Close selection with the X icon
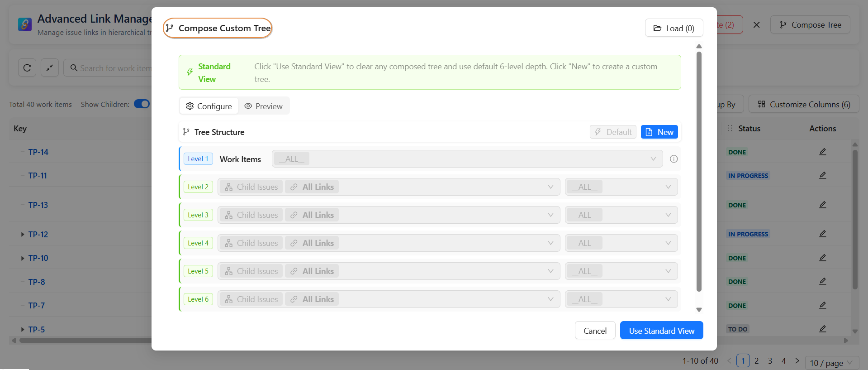The width and height of the screenshot is (868, 370). tap(756, 25)
